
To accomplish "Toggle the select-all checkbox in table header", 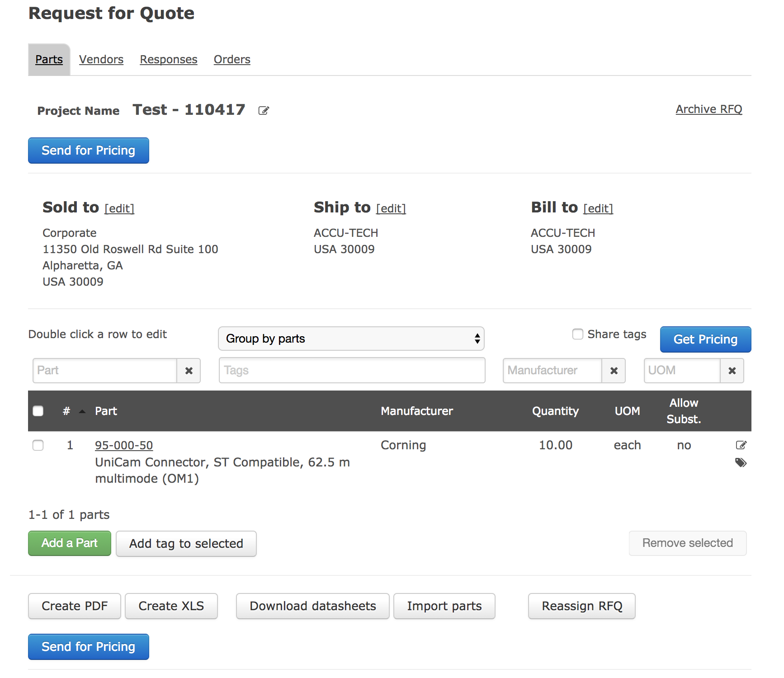I will (x=38, y=411).
